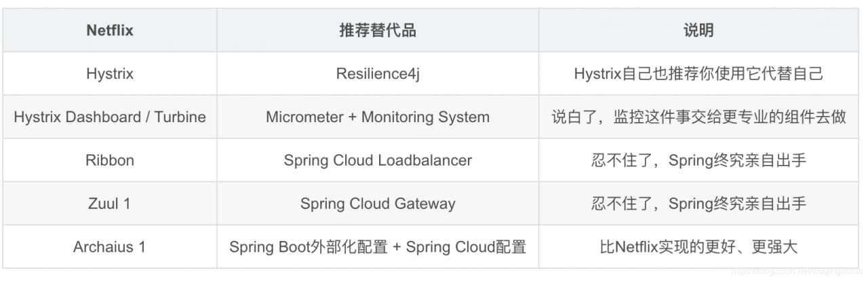Click the 推荐替代品 column header
The width and height of the screenshot is (868, 281).
378,31
